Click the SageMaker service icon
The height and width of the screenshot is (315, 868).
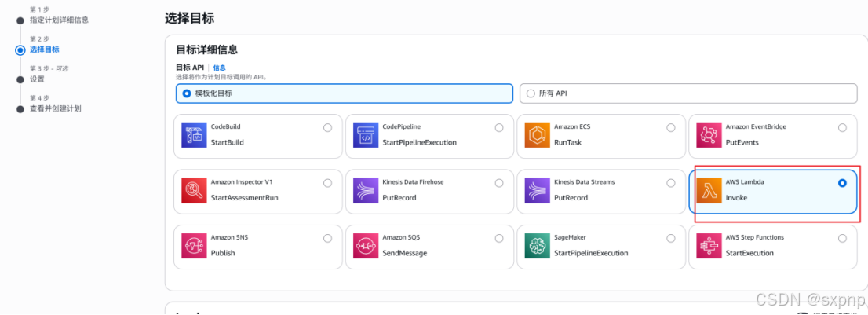pyautogui.click(x=537, y=246)
